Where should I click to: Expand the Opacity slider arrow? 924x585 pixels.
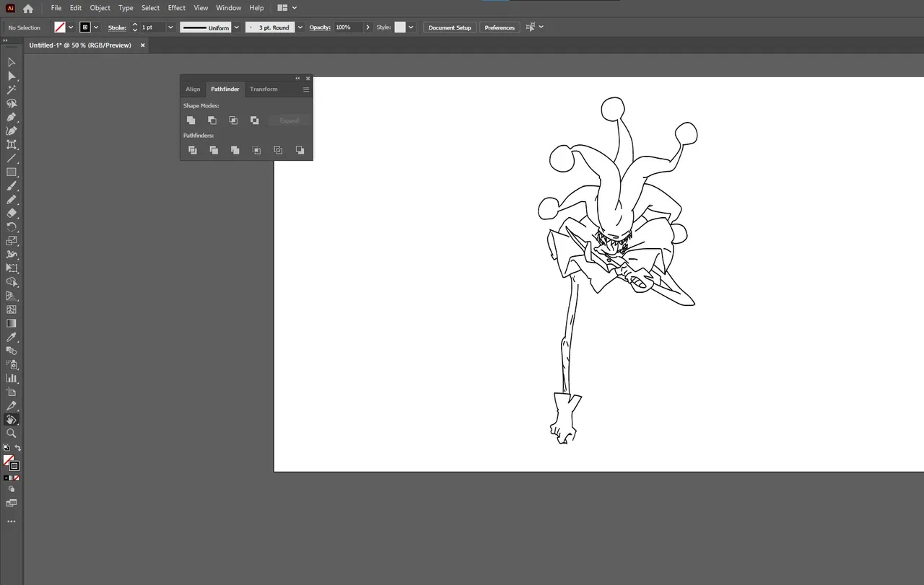[x=367, y=27]
